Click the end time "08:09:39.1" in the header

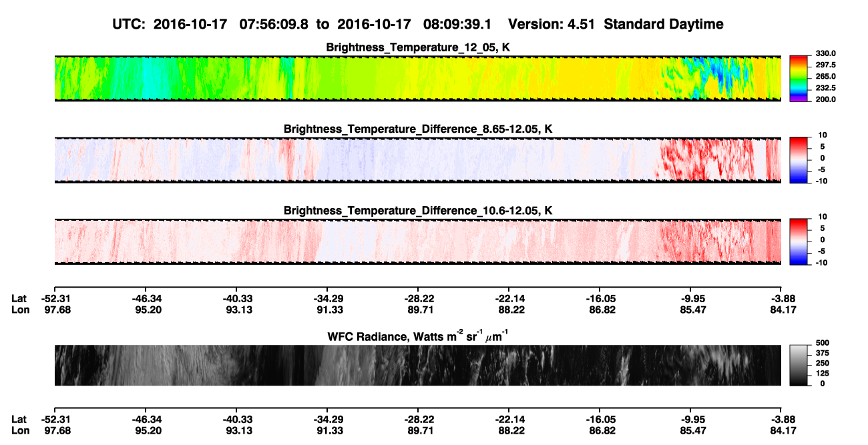(x=458, y=25)
